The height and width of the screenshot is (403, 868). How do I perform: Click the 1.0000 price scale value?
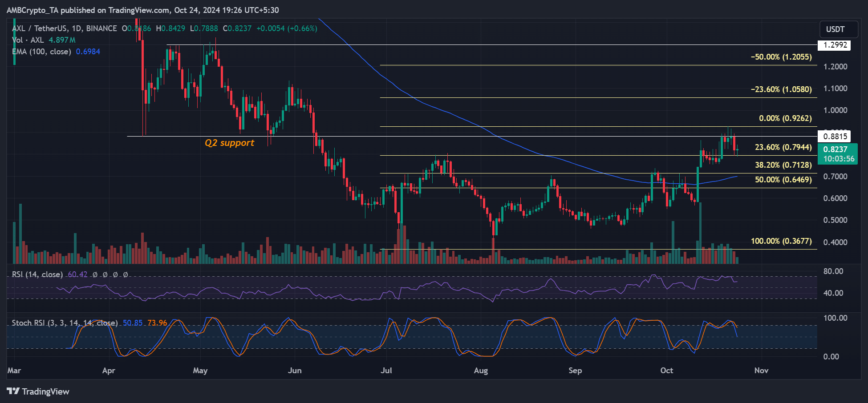835,110
